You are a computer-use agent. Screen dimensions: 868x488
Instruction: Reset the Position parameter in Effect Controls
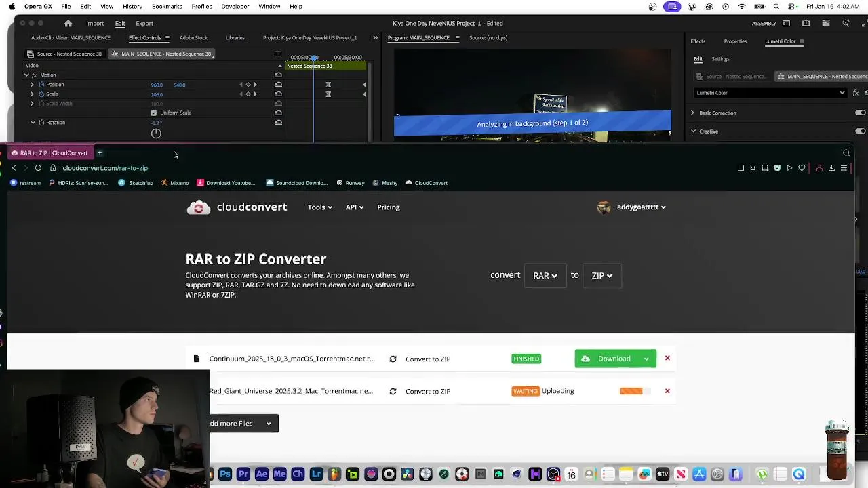[278, 85]
